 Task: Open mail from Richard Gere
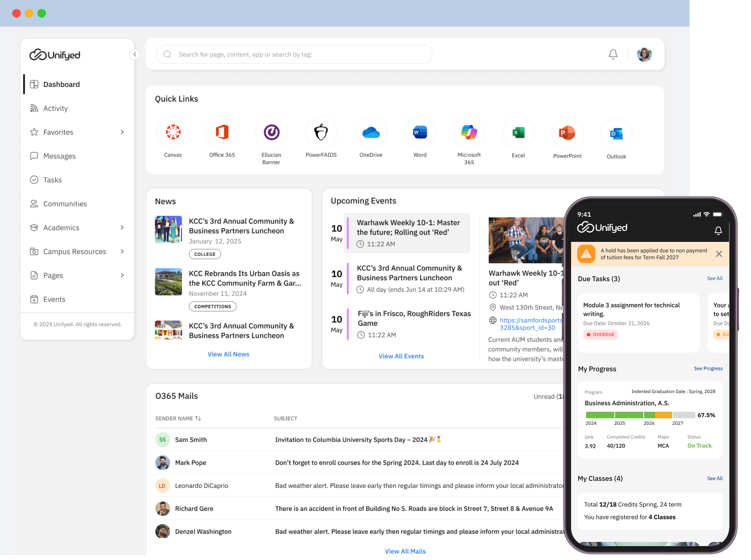359,509
